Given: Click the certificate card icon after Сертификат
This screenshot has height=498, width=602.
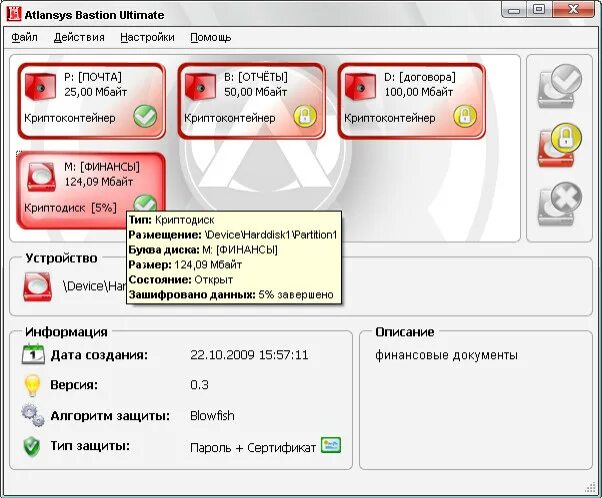Looking at the screenshot, I should click(x=331, y=445).
